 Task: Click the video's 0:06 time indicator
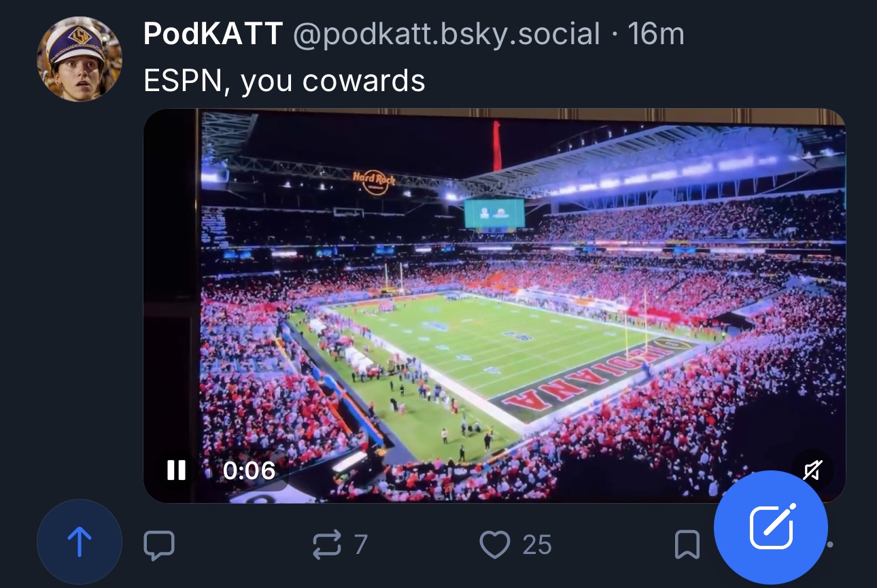[x=249, y=470]
